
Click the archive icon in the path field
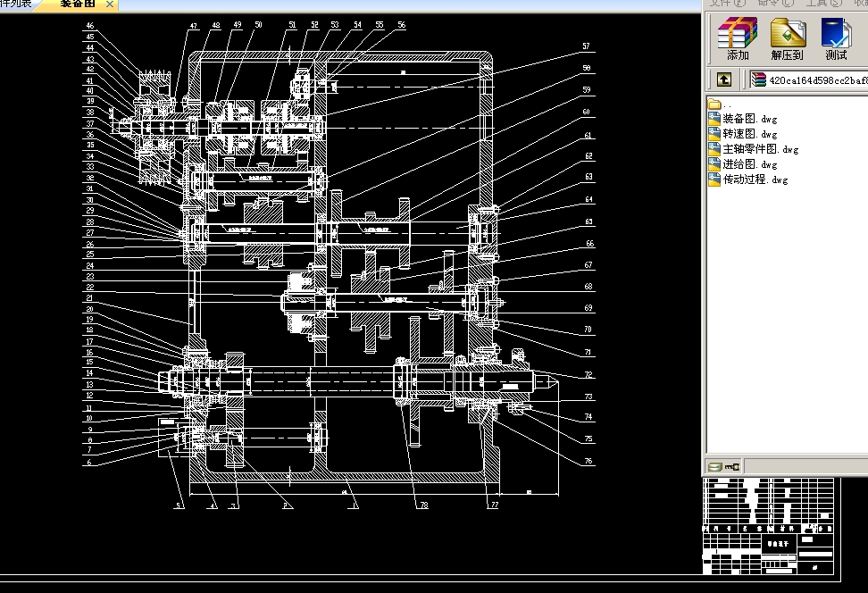pyautogui.click(x=758, y=79)
